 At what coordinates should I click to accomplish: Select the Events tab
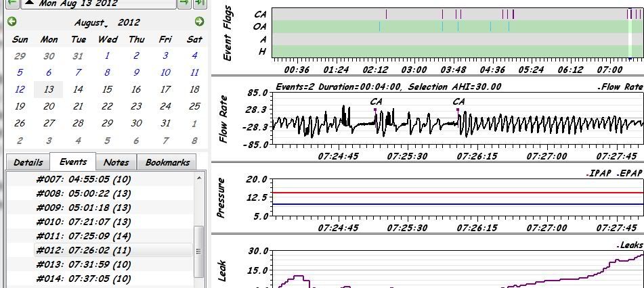(73, 162)
